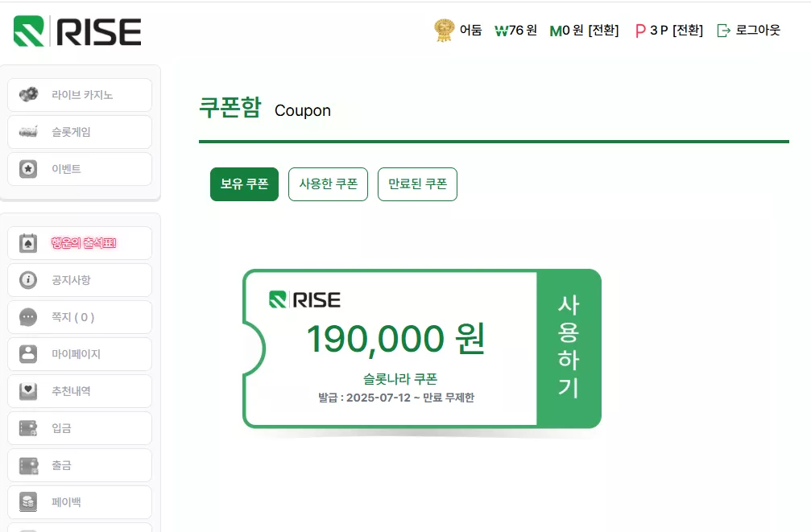Open the 마이페이지 user profile icon
Viewport: 811px width, 532px height.
[28, 354]
